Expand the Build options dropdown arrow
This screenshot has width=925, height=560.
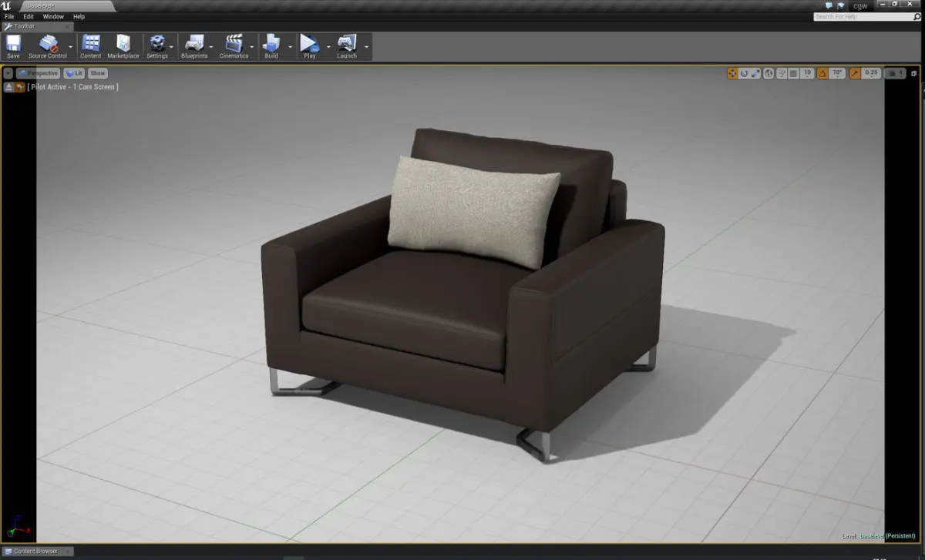[x=291, y=46]
